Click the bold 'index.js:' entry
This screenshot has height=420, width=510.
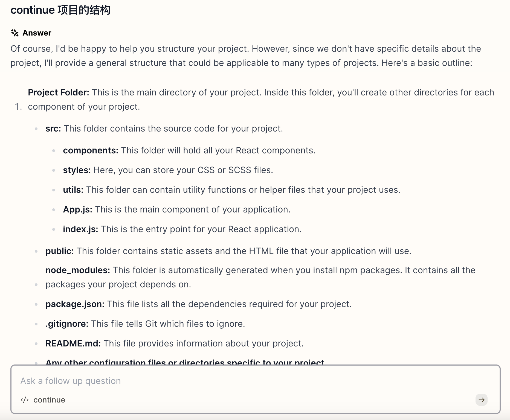point(80,229)
